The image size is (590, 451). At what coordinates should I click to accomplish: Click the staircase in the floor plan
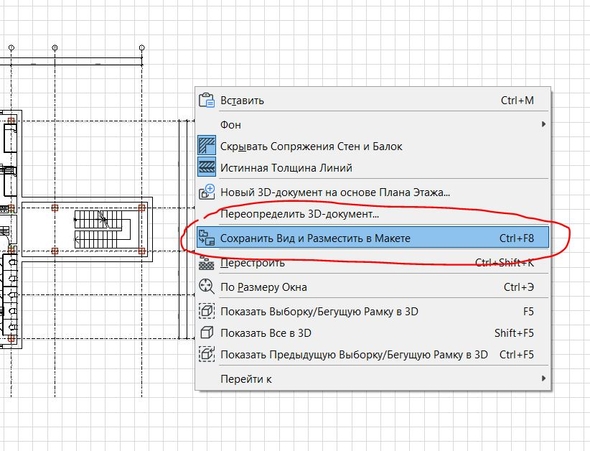coord(102,229)
